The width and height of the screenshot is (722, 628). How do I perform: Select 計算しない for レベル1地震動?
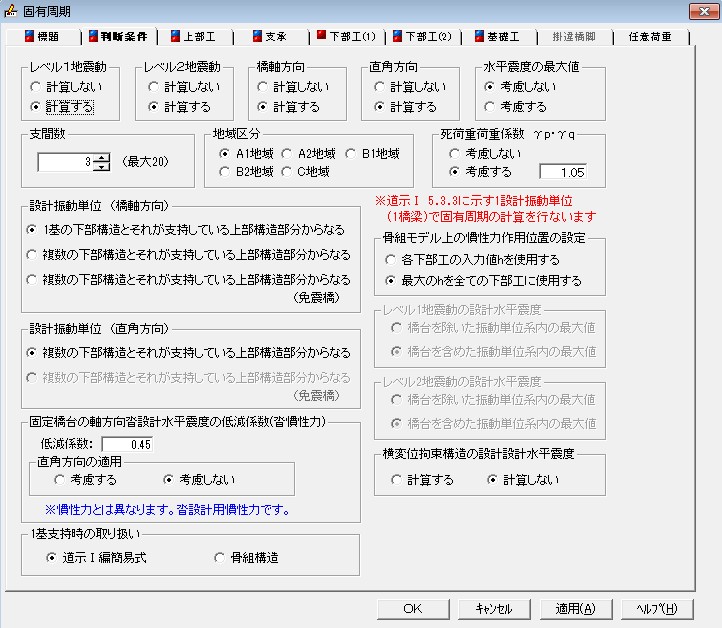click(x=37, y=87)
